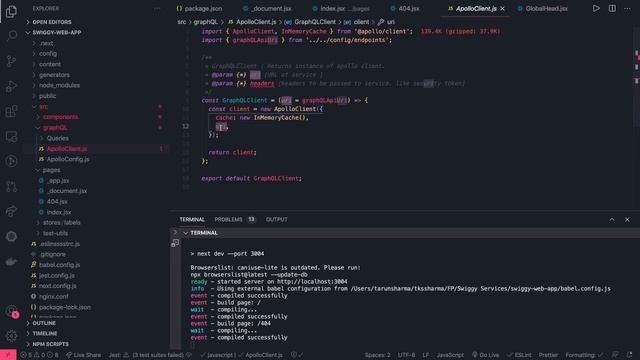The image size is (640, 360).
Task: Click the Run code play icon in editor toolbar
Action: 596,8
